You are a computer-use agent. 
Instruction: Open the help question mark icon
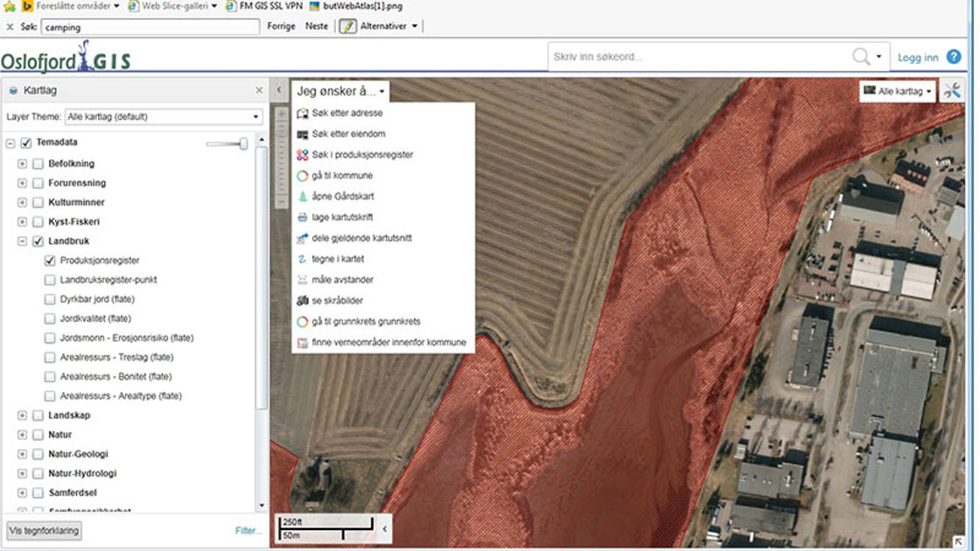click(954, 57)
